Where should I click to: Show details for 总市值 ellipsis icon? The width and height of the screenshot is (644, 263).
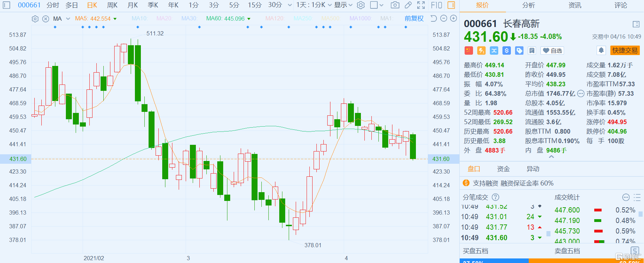click(581, 94)
